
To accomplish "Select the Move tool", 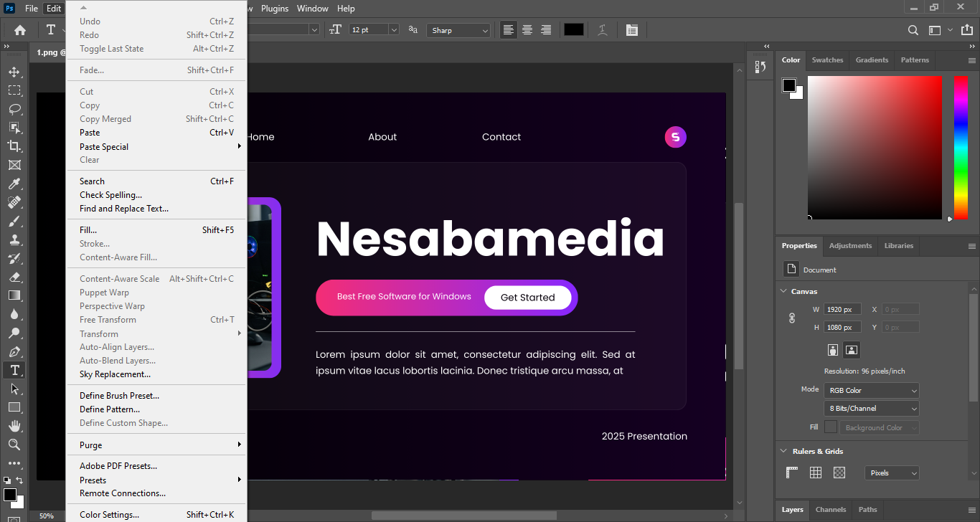I will (x=14, y=72).
